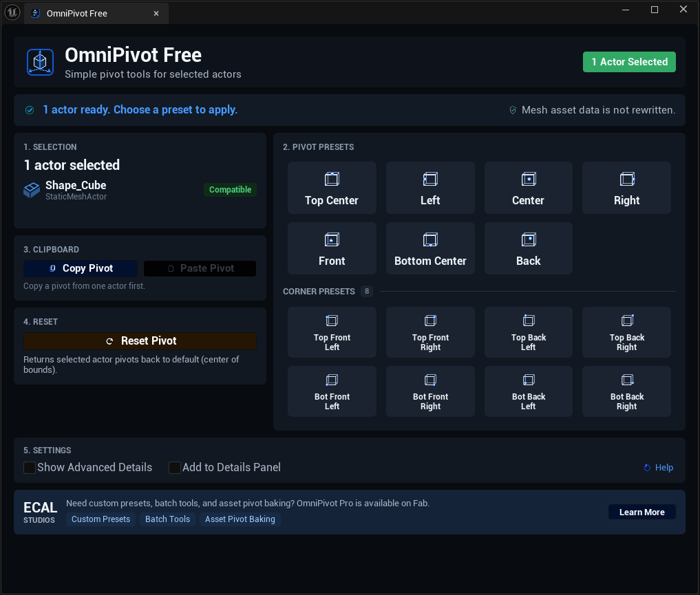Image resolution: width=700 pixels, height=595 pixels.
Task: Click the Unreal Engine logo icon
Action: (x=12, y=12)
